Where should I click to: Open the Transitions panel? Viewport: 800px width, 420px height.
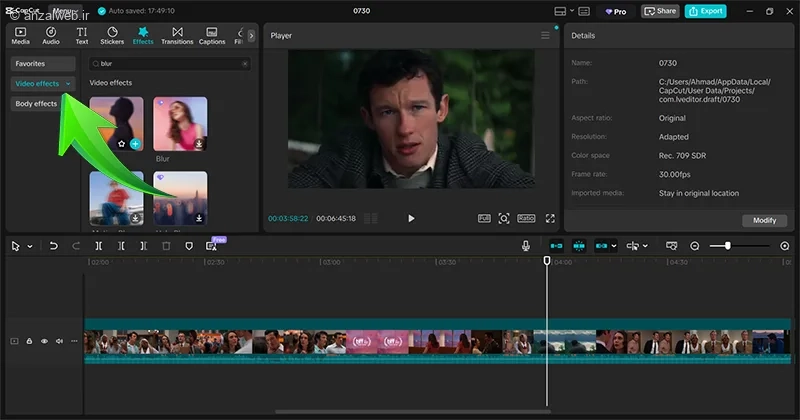[177, 36]
